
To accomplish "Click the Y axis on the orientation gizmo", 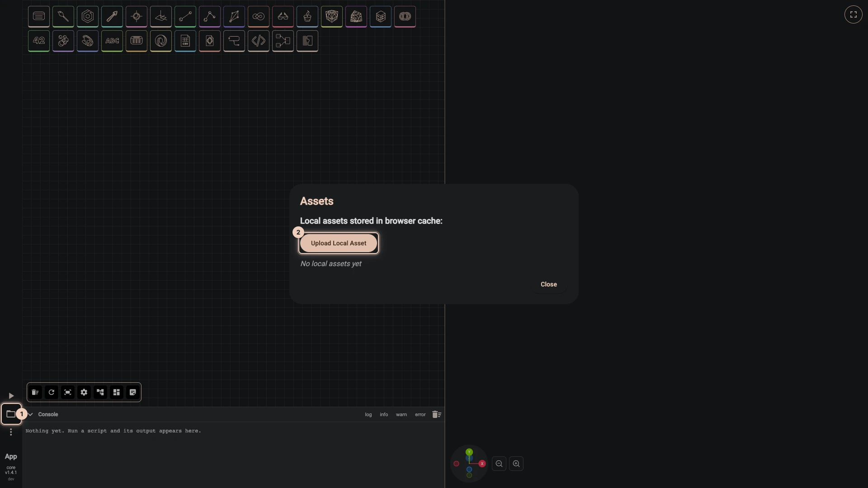I will pos(469,452).
